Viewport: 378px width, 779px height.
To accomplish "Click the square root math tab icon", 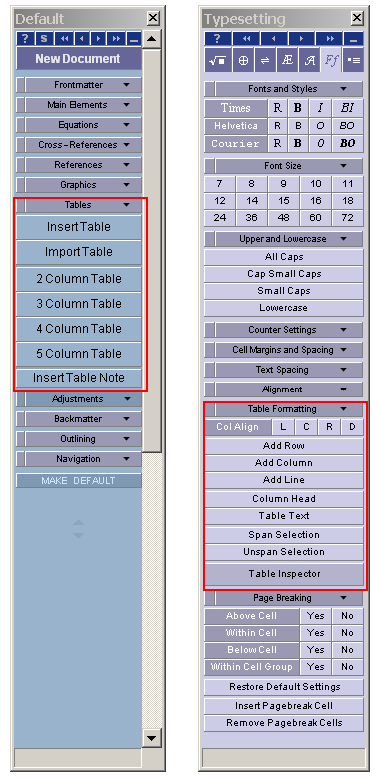I will coord(217,60).
